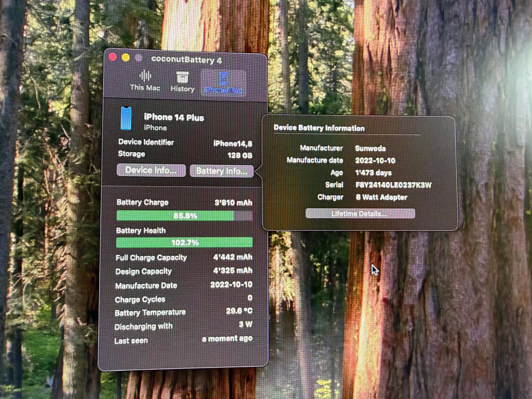Click the coconutBattery 4 window title
532x399 pixels.
(186, 60)
